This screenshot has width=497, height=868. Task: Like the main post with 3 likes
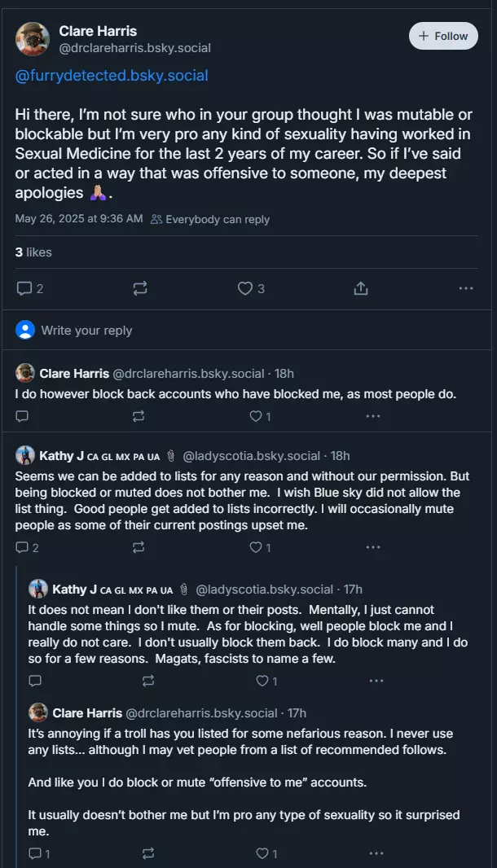pos(251,288)
